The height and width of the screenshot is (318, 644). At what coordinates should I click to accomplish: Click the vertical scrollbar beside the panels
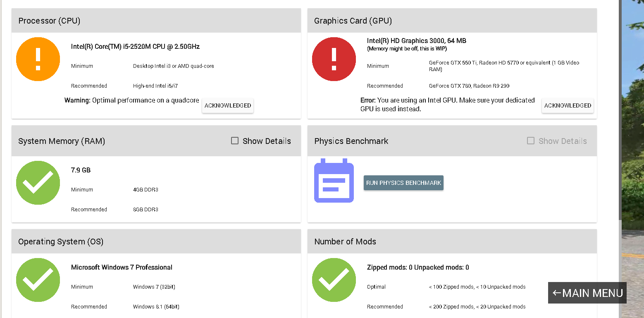point(620,159)
